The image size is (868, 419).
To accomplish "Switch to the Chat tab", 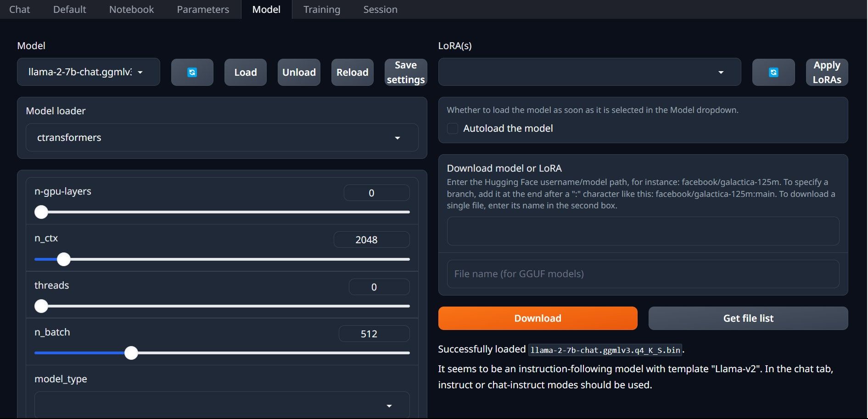I will 19,9.
